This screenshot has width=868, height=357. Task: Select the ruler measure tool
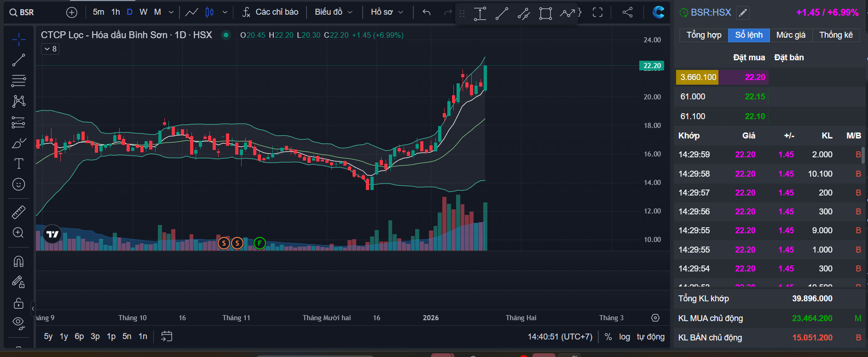tap(18, 212)
